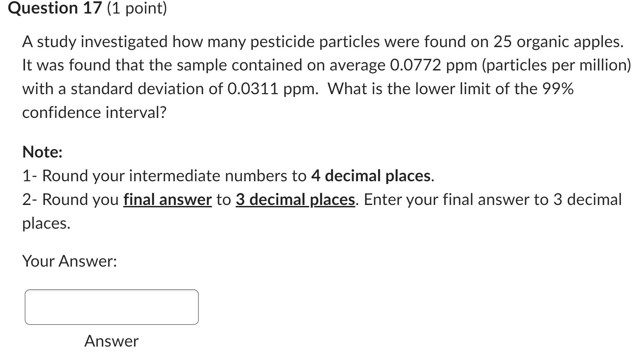This screenshot has height=353, width=644.
Task: Click inside the Answer input box
Action: (111, 307)
